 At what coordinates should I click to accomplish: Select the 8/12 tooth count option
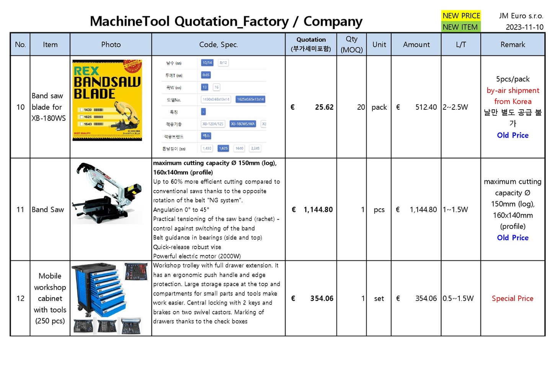[x=223, y=63]
